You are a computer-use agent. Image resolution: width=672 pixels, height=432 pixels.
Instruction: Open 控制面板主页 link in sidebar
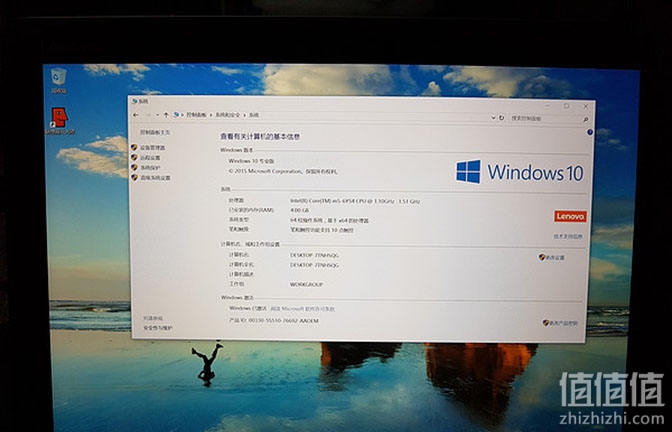click(x=155, y=132)
